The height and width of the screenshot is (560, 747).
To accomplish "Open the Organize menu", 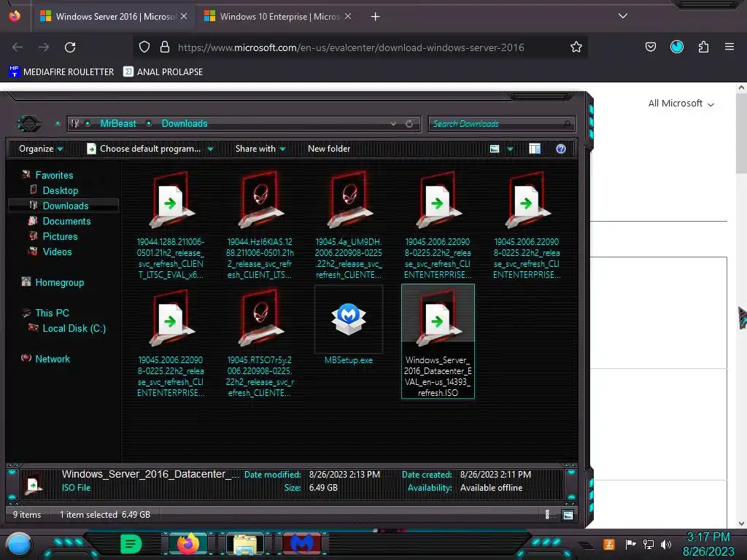I will tap(41, 149).
